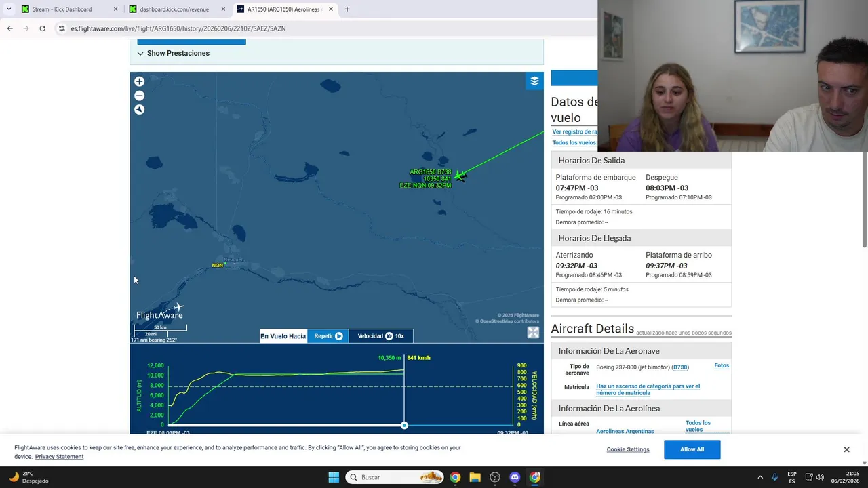Open the volume tray icon

pyautogui.click(x=820, y=477)
